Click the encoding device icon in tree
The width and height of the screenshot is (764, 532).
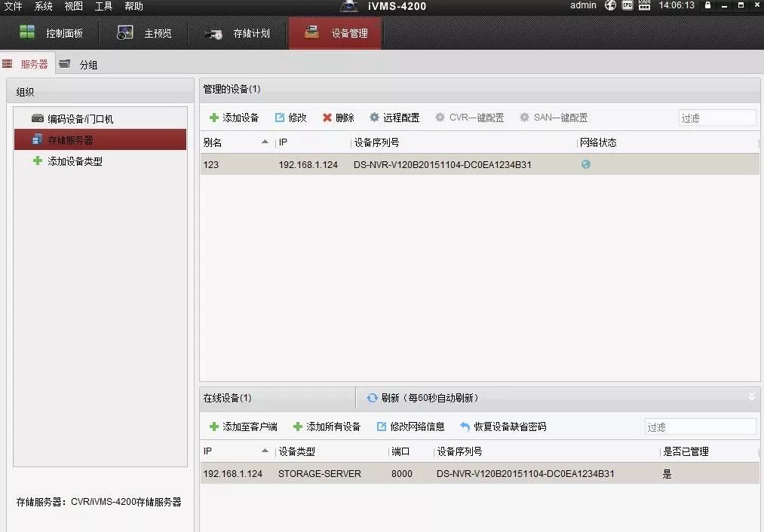coord(38,118)
